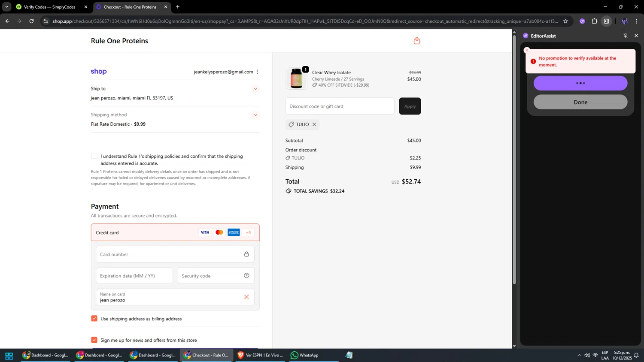Open the Ver ESPN 1 En Vivo taskbar item
The height and width of the screenshot is (362, 644).
pos(261,355)
